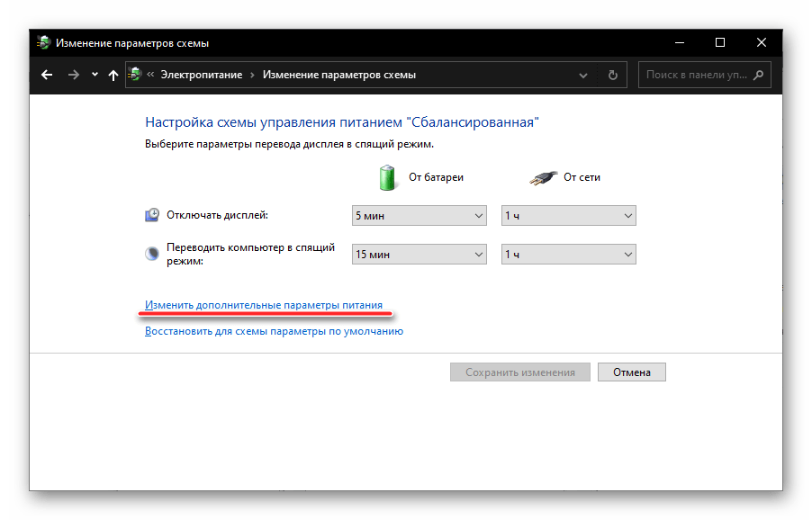Go up one level with up arrow

(x=113, y=75)
